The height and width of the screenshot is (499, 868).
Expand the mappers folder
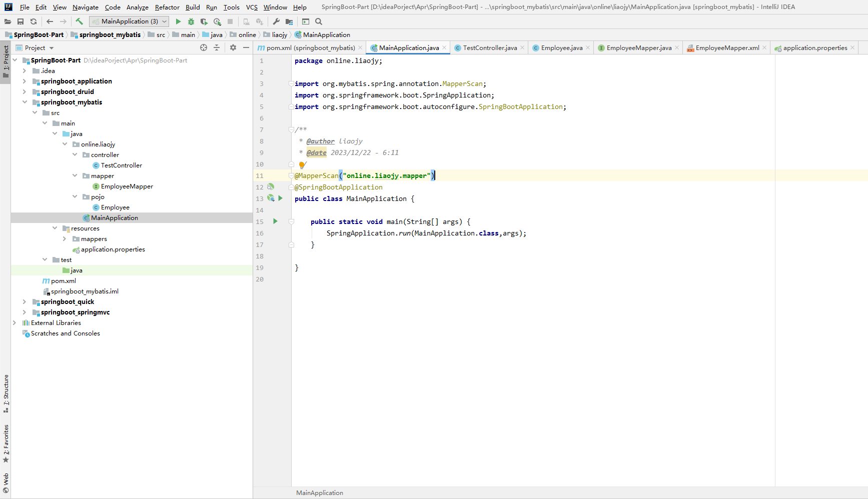pyautogui.click(x=65, y=239)
